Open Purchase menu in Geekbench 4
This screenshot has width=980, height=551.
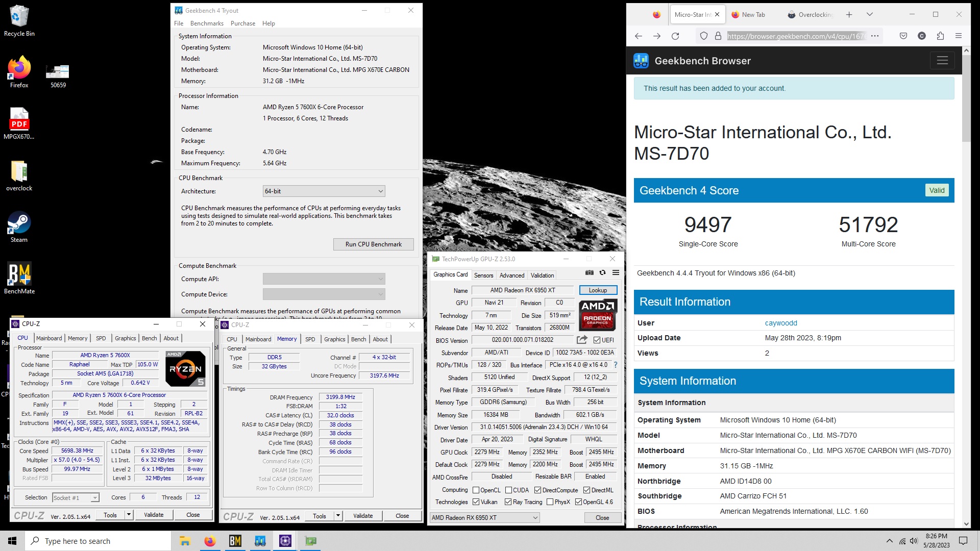[x=243, y=23]
